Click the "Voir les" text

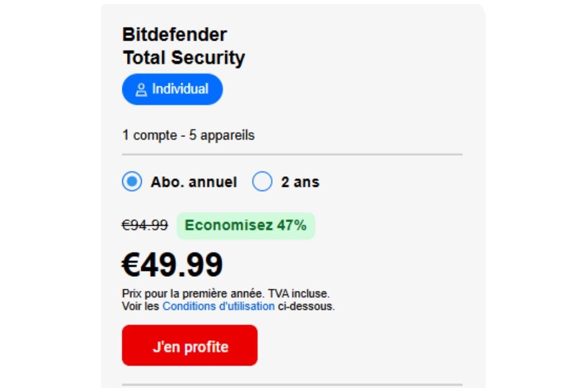coord(141,306)
